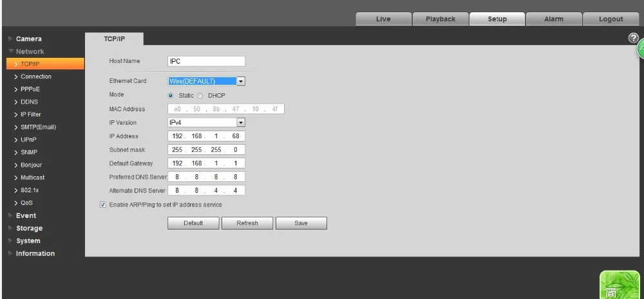Switch to the Alarm tab
Screen dimensions: 644x299
click(554, 19)
